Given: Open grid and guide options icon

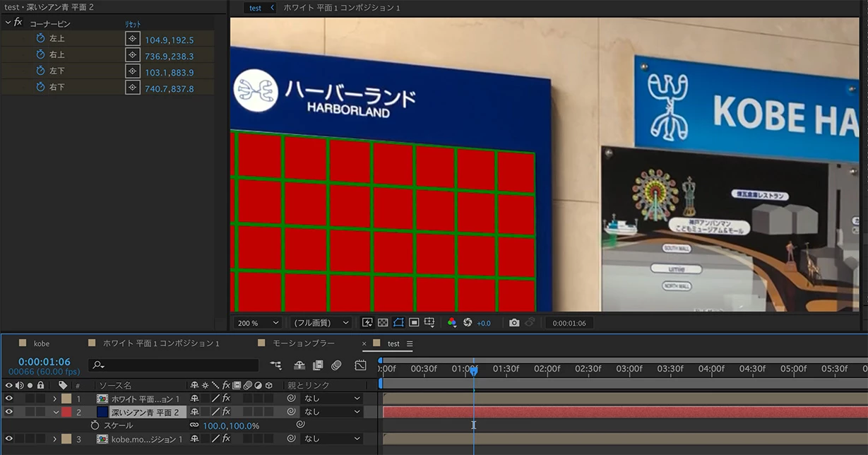Looking at the screenshot, I should 429,322.
